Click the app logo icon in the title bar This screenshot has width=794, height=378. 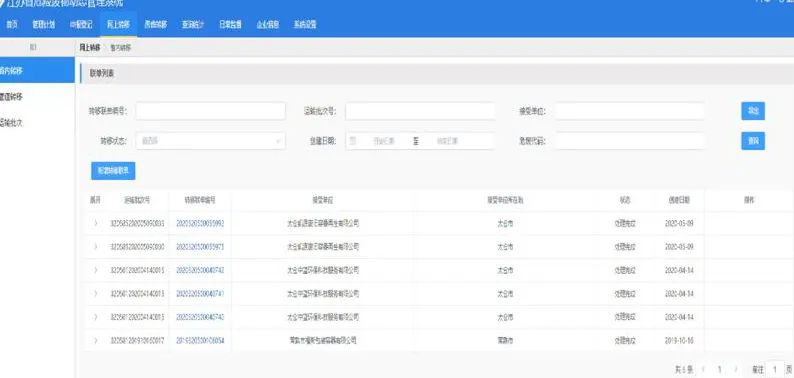pyautogui.click(x=3, y=2)
